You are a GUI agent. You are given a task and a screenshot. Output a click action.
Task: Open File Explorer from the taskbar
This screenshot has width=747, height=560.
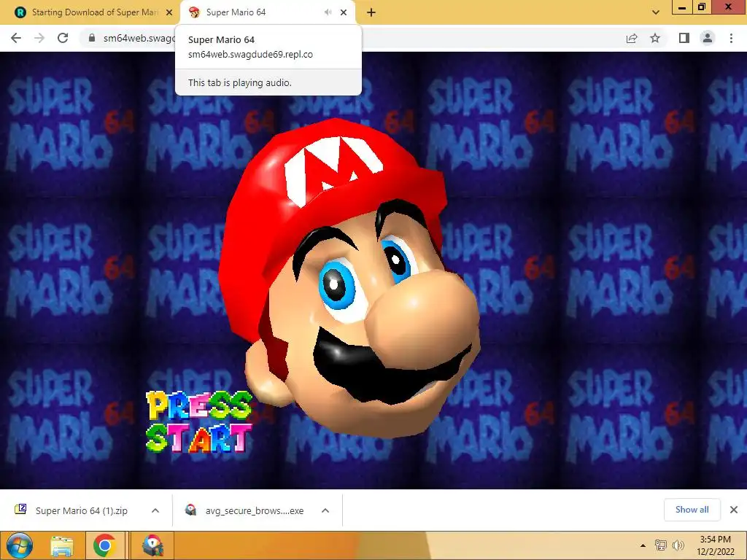click(62, 545)
